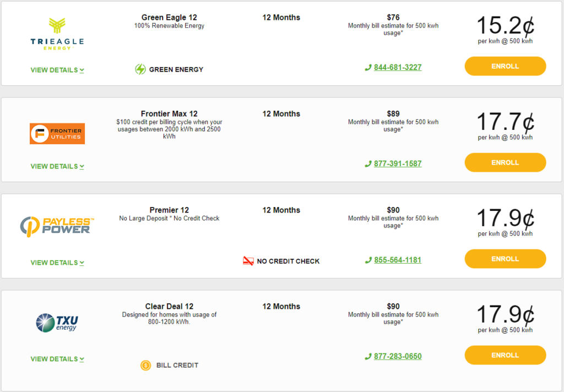Enroll in the Frontier Max 12 plan
This screenshot has height=392, width=564.
coord(505,162)
